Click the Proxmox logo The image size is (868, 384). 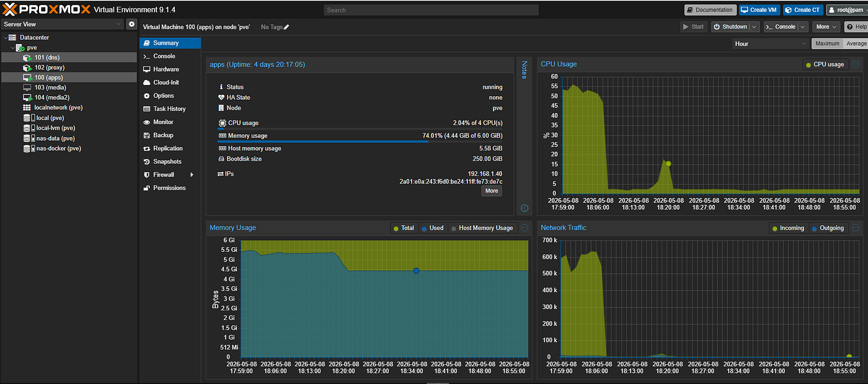point(46,10)
